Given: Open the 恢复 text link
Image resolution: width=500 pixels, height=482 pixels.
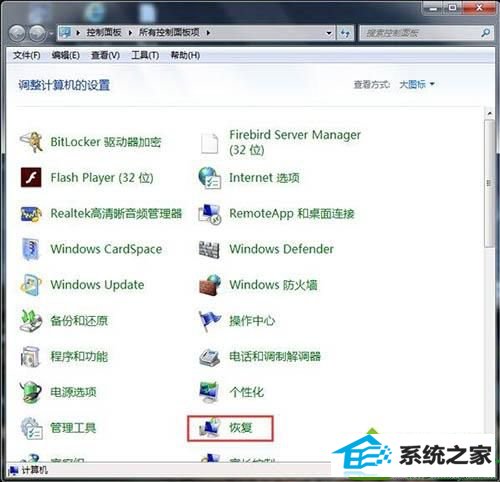Looking at the screenshot, I should [x=240, y=428].
